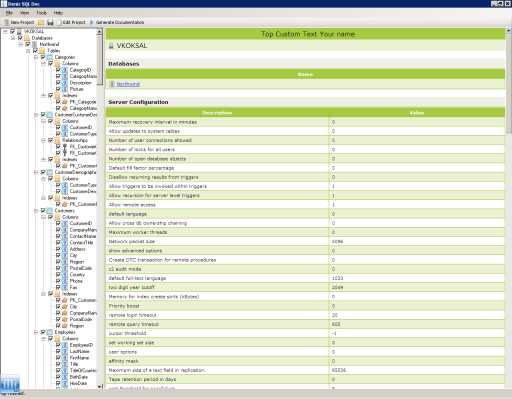Click the Edit Project button
512x399 pixels.
pyautogui.click(x=71, y=22)
